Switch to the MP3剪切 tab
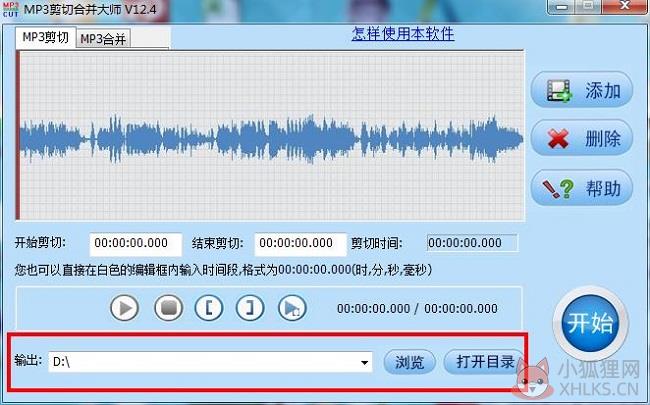 pos(46,37)
